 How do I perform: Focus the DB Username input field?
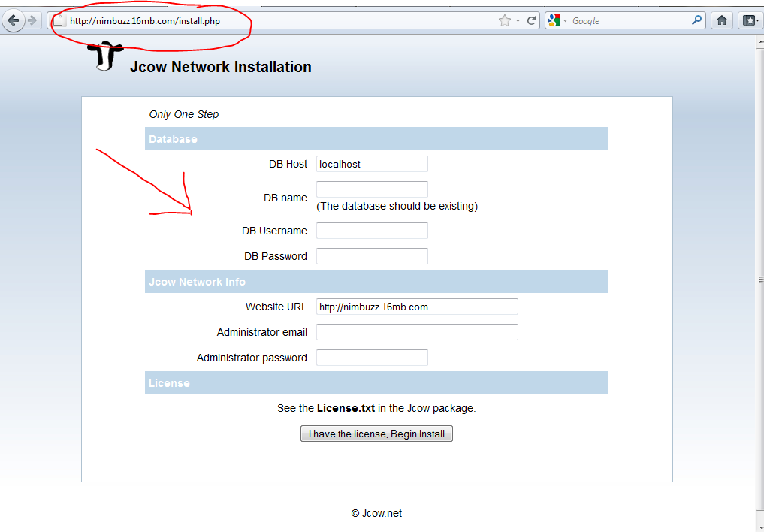[372, 231]
